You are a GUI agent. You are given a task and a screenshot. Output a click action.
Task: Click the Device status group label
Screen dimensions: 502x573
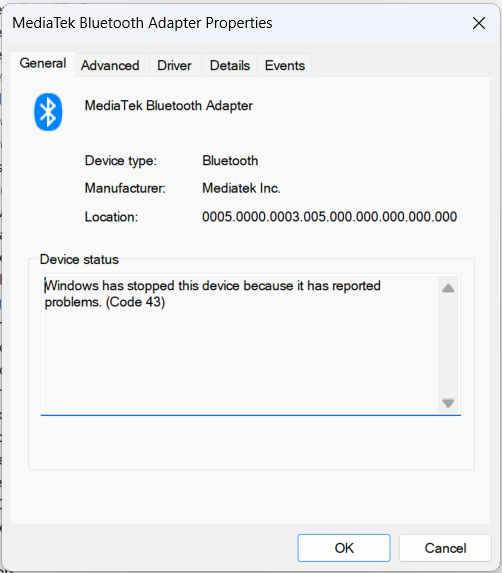point(79,259)
